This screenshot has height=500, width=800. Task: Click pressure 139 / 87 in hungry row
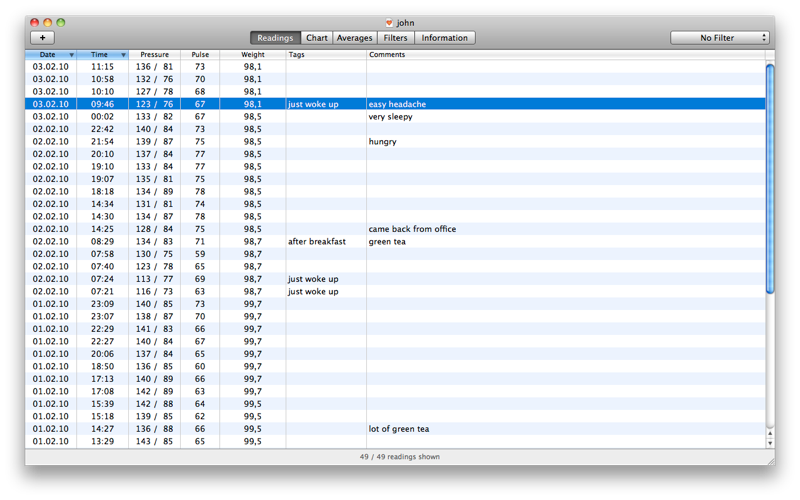point(154,142)
